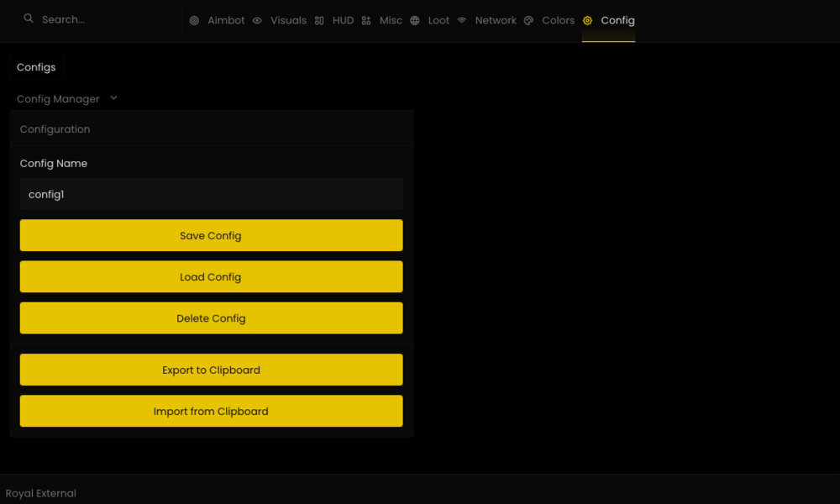Select the Configs sub-tab
Image resolution: width=840 pixels, height=504 pixels.
[x=36, y=67]
